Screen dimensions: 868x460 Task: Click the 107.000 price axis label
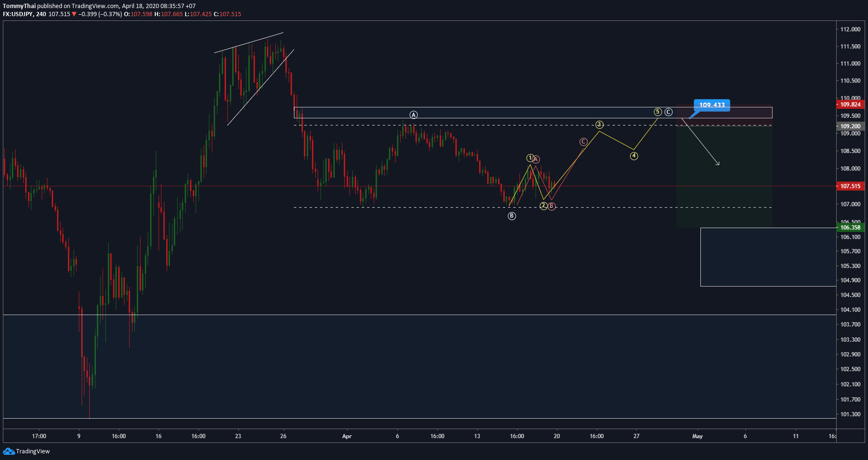tap(850, 204)
